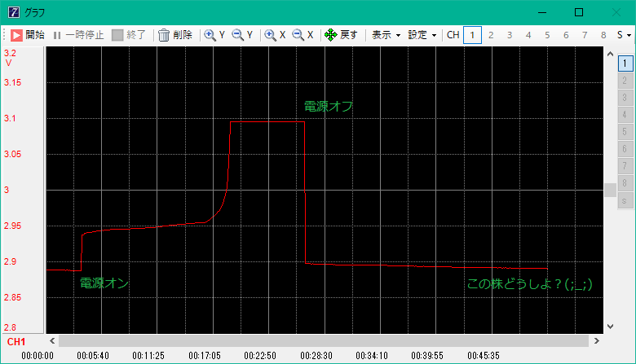Open the 設定 dropdown menu
This screenshot has height=364, width=636.
coord(422,35)
